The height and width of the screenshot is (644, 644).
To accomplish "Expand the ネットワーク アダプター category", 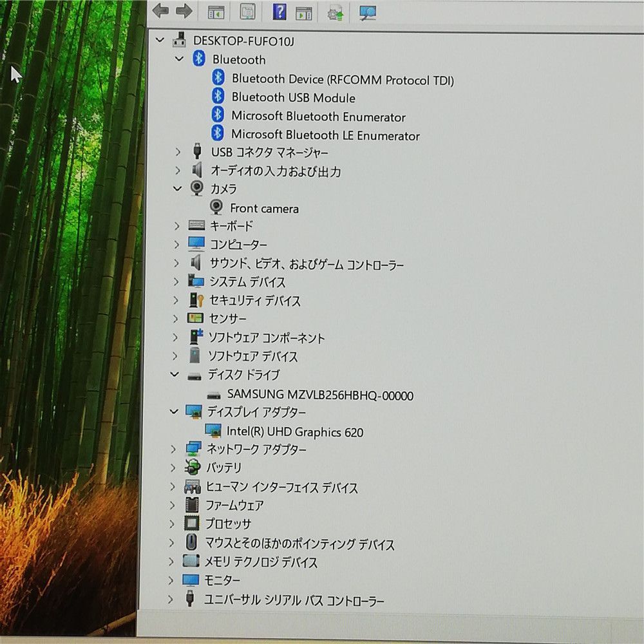I will point(173,449).
